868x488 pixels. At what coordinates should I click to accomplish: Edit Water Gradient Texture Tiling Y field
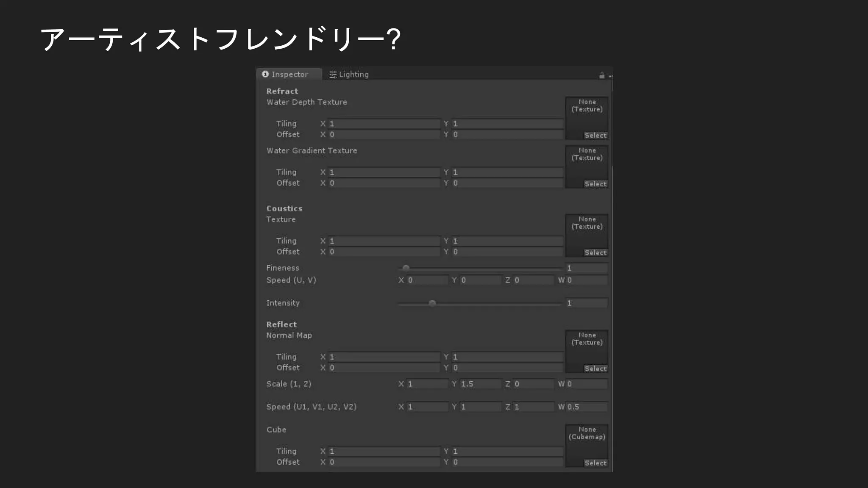[507, 172]
